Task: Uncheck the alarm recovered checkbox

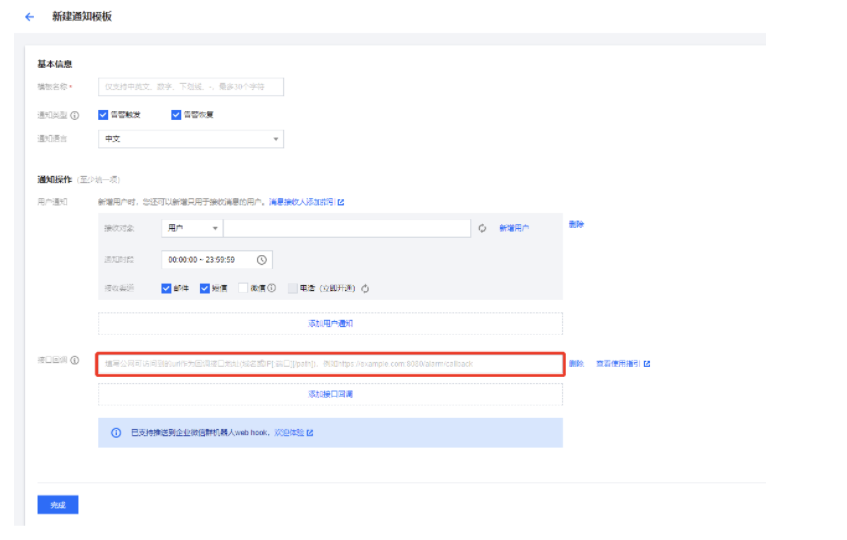Action: pos(177,114)
